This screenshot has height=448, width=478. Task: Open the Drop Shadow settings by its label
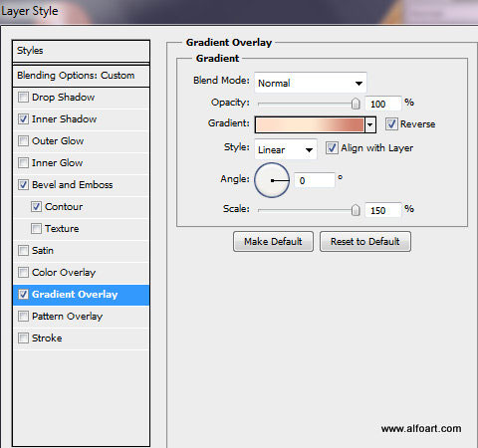64,98
